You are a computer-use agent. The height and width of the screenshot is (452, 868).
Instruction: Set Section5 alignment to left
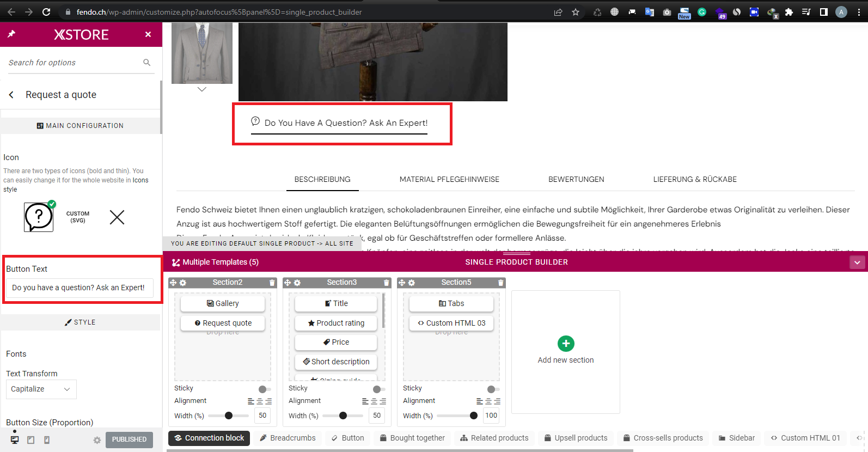click(480, 401)
